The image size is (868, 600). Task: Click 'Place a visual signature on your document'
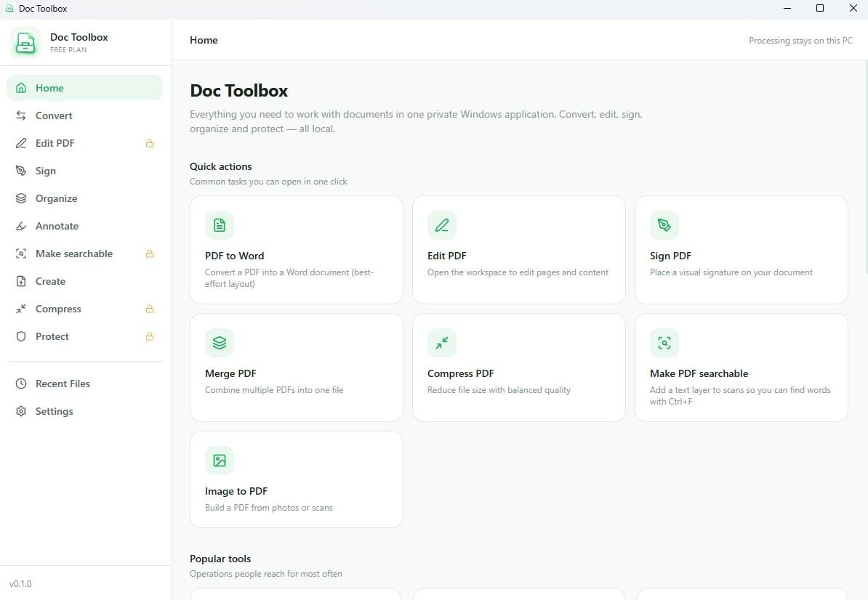click(x=731, y=272)
